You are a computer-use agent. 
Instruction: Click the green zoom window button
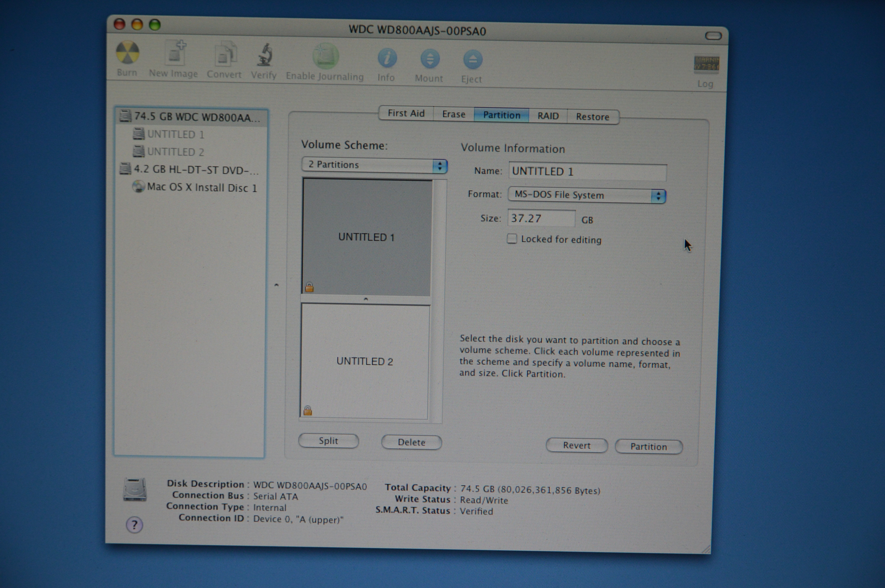[154, 25]
